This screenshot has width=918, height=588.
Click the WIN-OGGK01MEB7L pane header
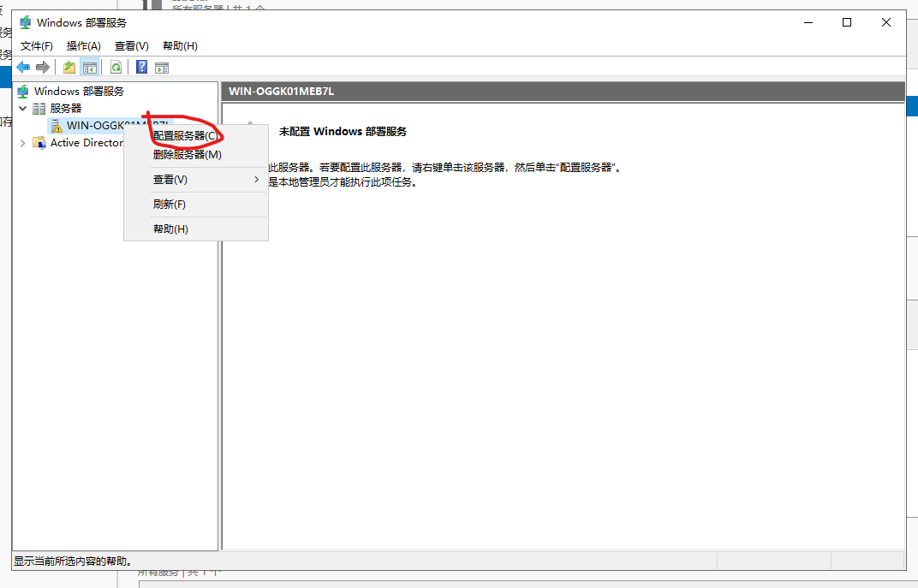pos(563,92)
